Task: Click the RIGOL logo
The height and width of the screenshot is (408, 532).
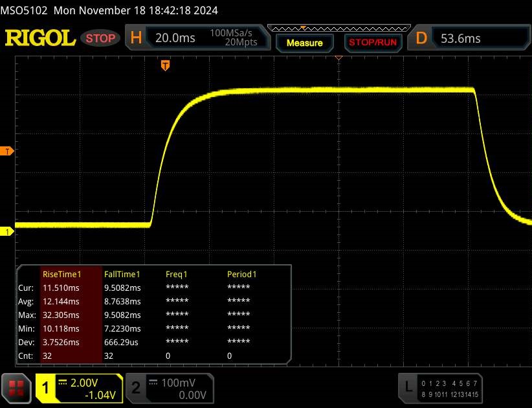Action: coord(40,38)
